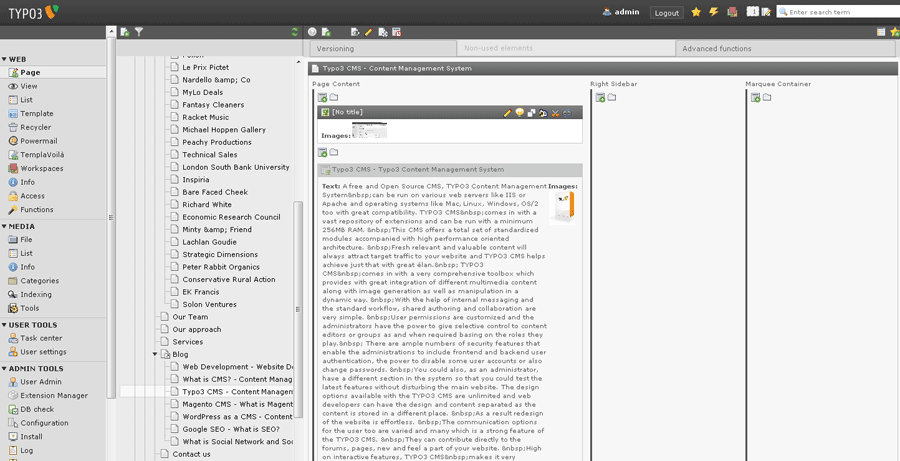Open clear cache lightning icon
The image size is (900, 461).
click(713, 11)
